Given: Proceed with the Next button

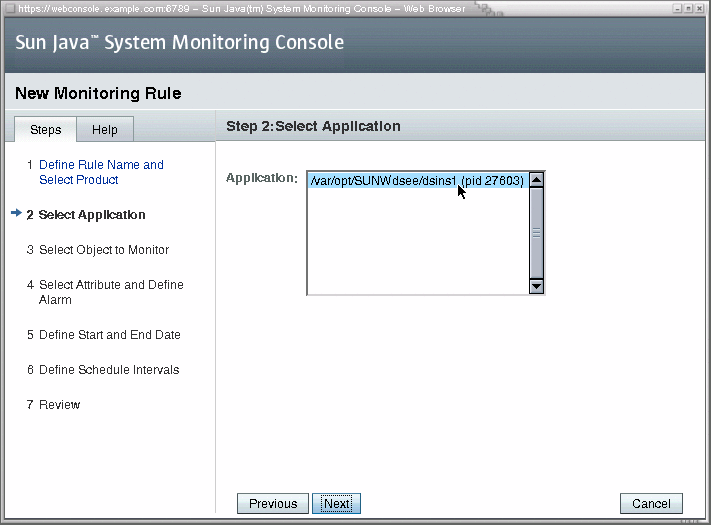Looking at the screenshot, I should [336, 504].
